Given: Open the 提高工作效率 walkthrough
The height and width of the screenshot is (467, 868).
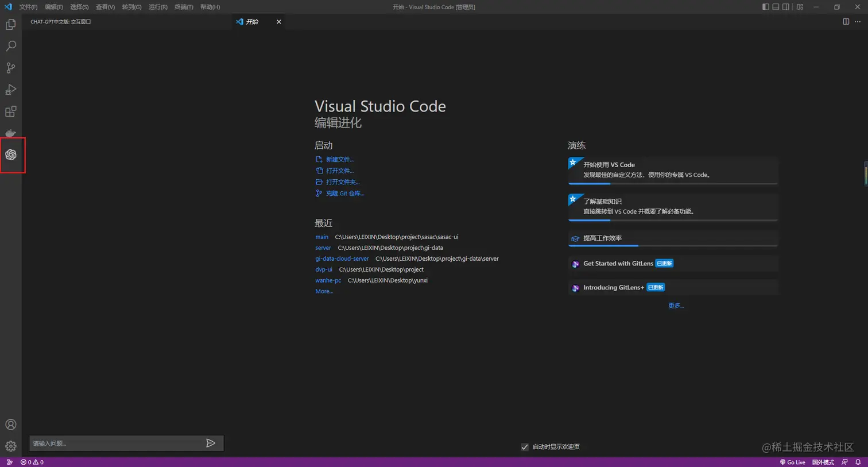Looking at the screenshot, I should coord(673,238).
